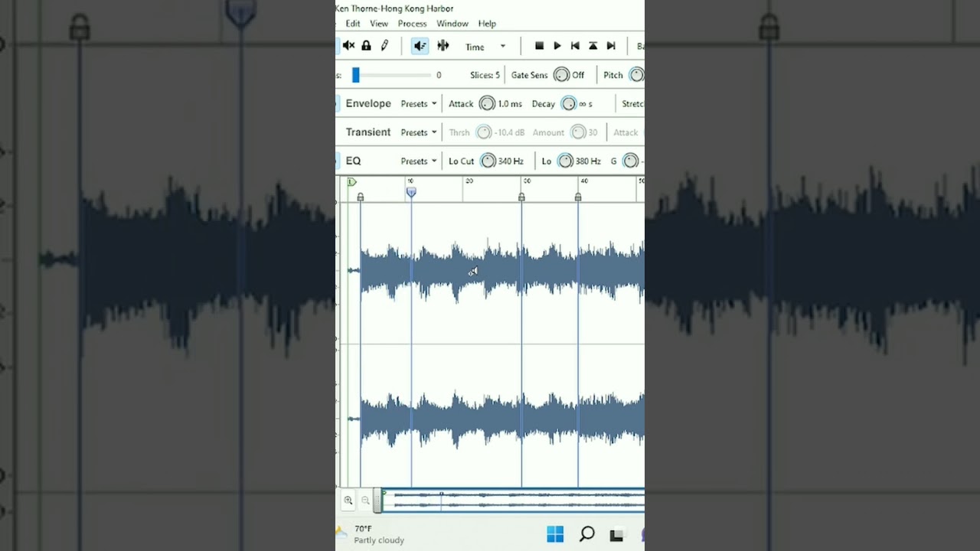
Task: Open the Time display dropdown
Action: (485, 47)
